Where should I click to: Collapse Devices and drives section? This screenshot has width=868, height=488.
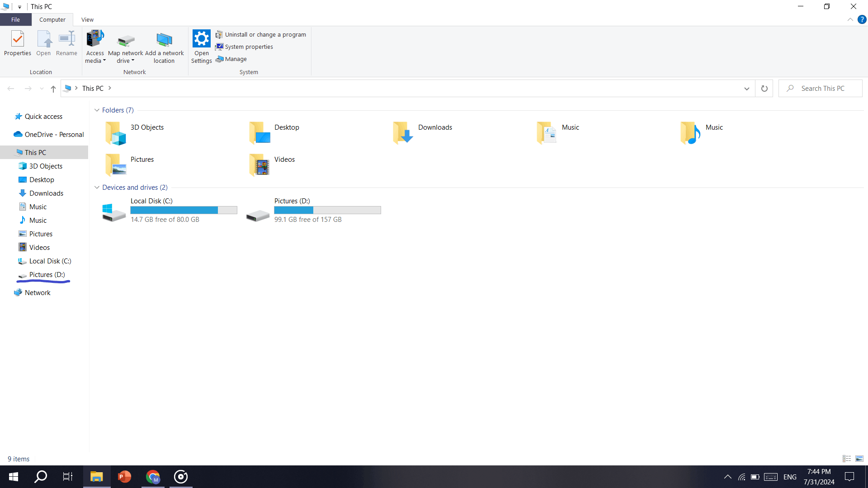(x=97, y=188)
